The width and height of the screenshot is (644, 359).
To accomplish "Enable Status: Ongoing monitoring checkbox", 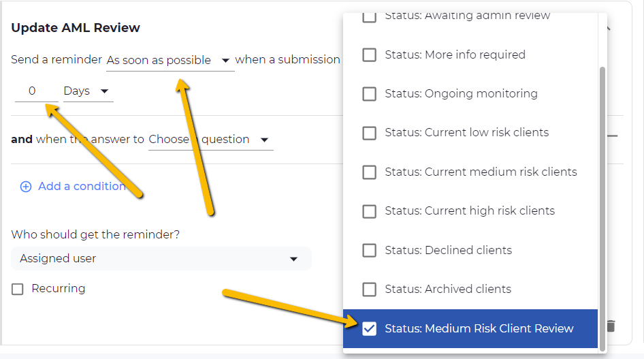I will coord(369,94).
